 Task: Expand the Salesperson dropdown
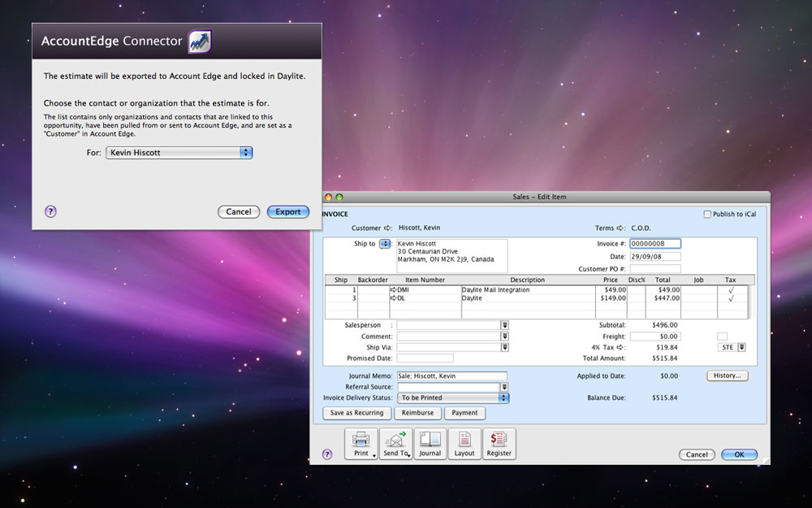pos(504,325)
